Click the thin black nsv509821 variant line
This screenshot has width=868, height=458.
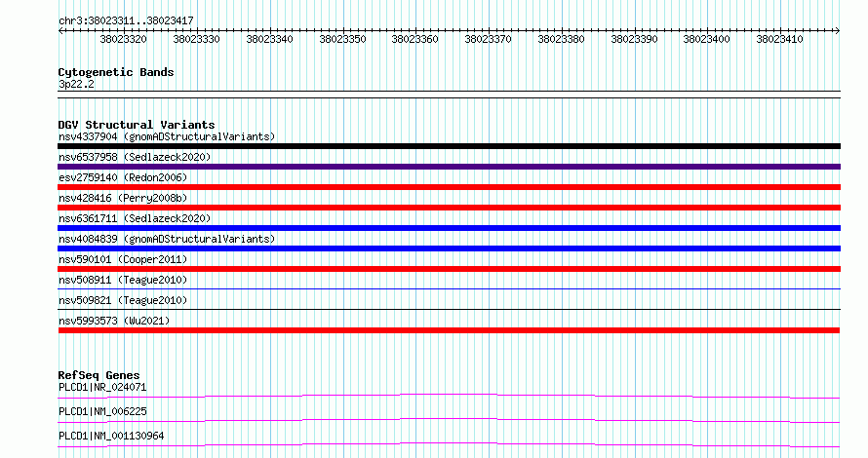coord(449,309)
